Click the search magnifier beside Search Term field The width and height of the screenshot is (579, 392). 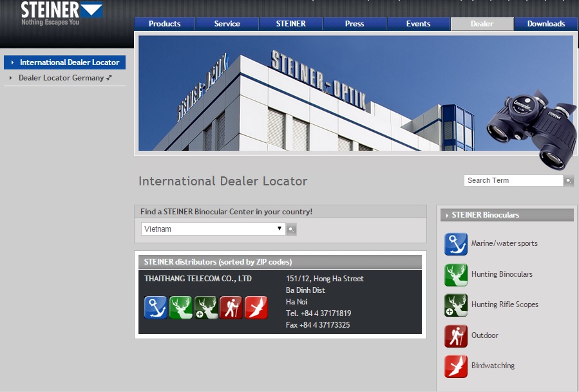[x=569, y=180]
